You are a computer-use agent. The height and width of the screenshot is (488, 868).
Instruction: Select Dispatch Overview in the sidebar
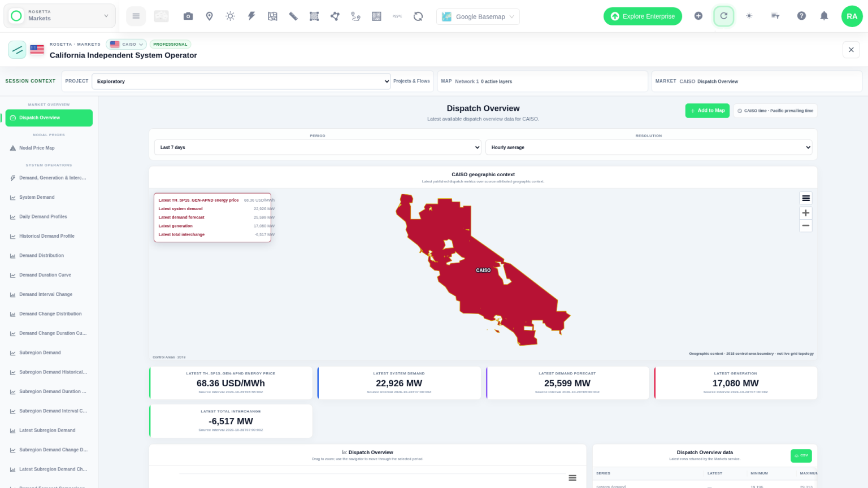(49, 118)
